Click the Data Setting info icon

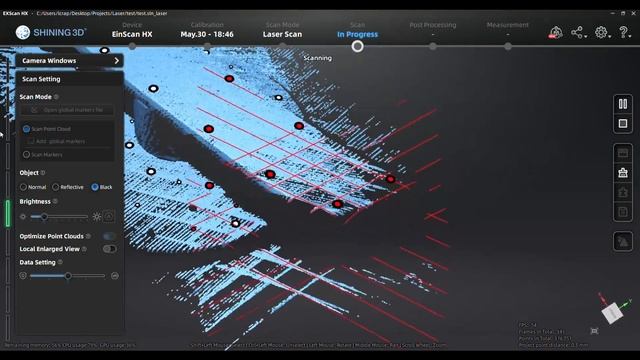pyautogui.click(x=60, y=262)
